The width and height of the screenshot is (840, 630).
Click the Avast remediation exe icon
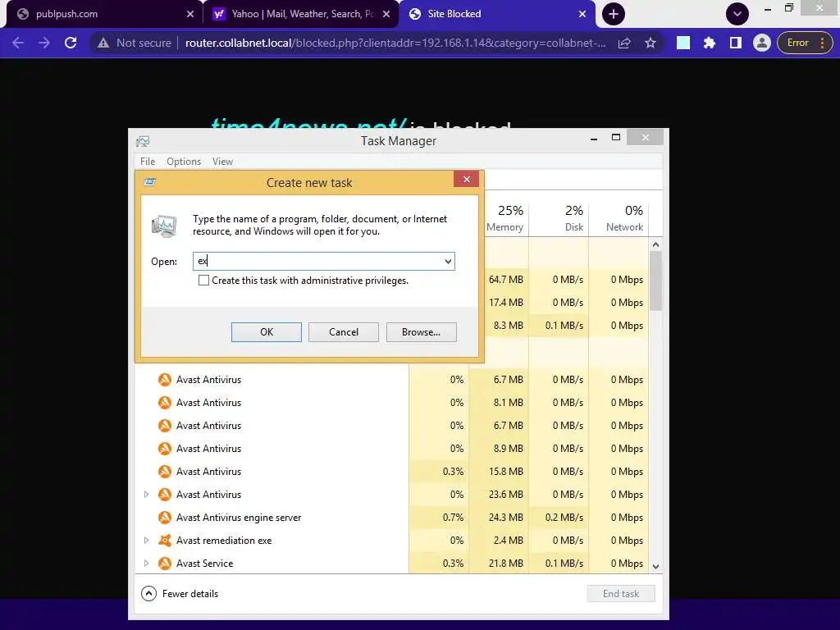click(165, 541)
